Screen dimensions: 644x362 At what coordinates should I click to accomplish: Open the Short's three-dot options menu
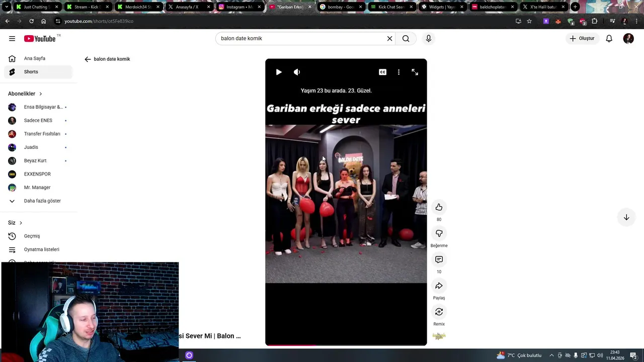[x=399, y=72]
